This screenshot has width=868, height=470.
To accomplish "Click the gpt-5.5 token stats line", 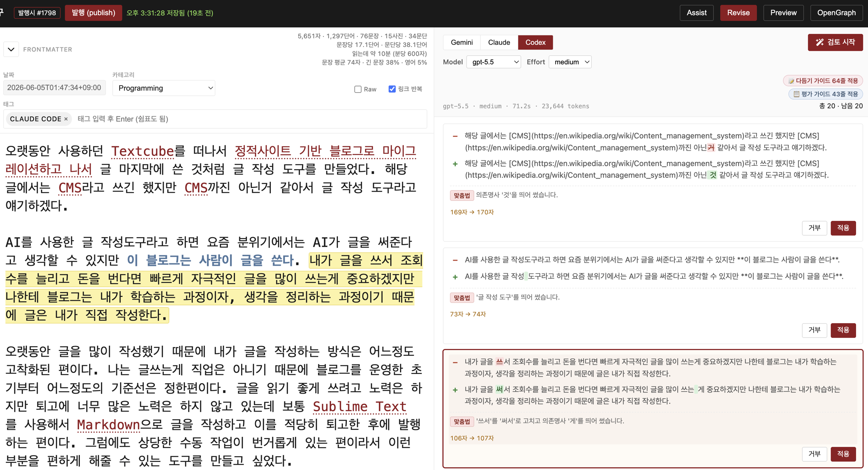I will (x=516, y=106).
